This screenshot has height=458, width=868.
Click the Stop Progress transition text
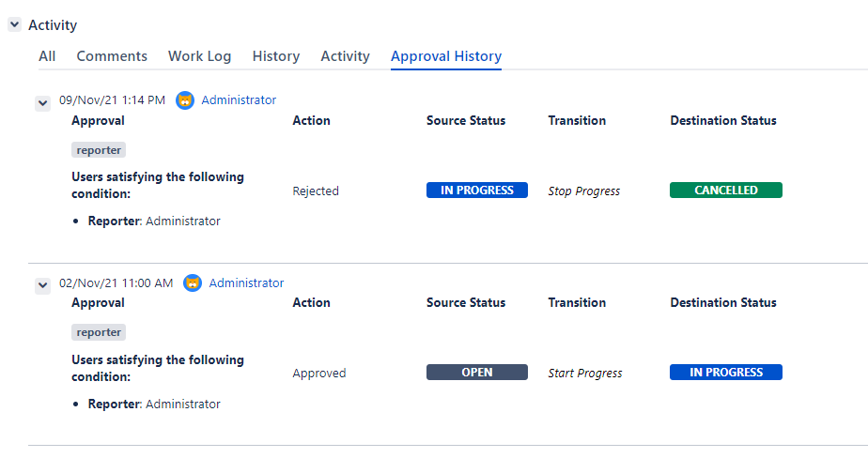pos(584,191)
